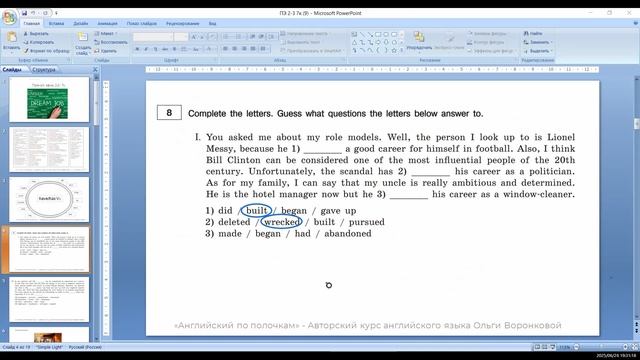This screenshot has width=640, height=360.
Task: Decrease the list indent level
Action: click(253, 37)
